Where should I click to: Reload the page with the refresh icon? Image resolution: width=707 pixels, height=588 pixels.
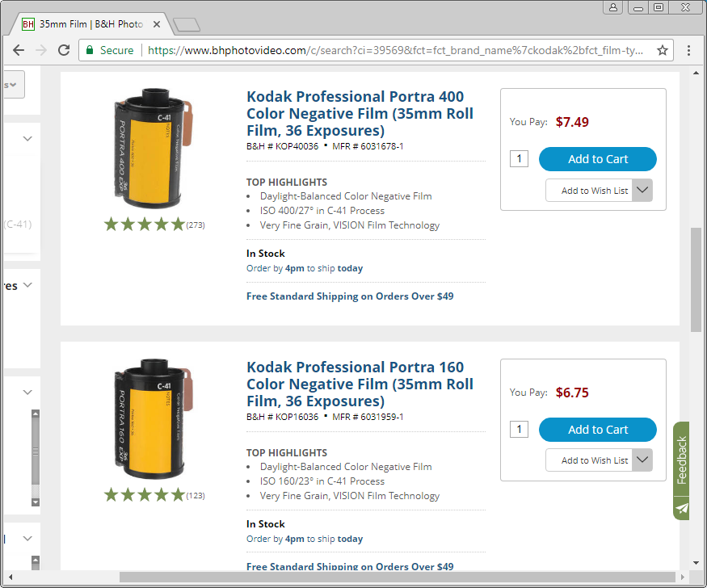[64, 50]
